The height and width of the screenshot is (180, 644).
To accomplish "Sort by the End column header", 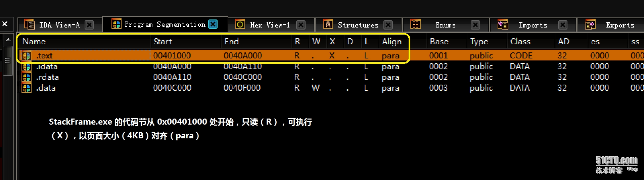I will click(x=231, y=42).
